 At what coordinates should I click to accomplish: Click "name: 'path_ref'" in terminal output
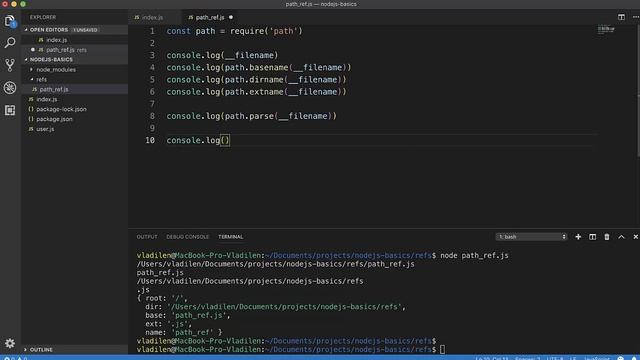click(183, 332)
